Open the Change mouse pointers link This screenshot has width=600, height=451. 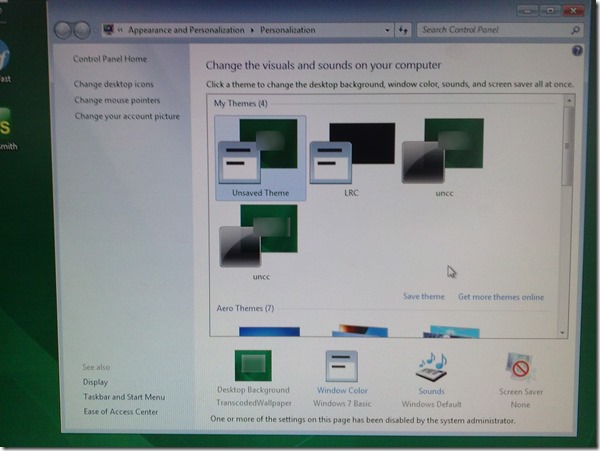116,101
